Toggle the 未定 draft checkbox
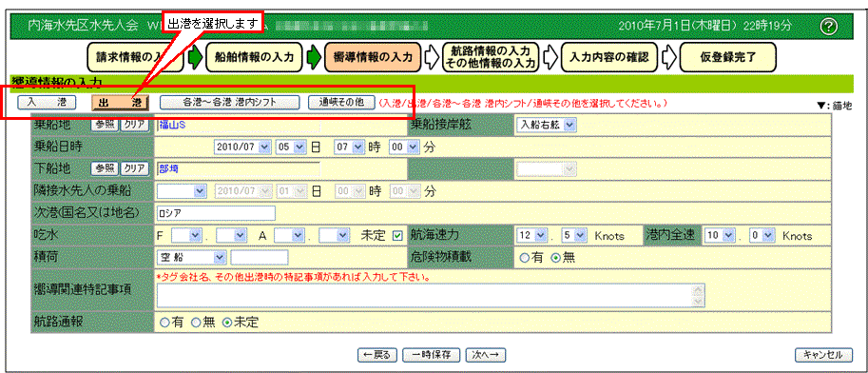Viewport: 868px width, 373px height. [x=396, y=236]
